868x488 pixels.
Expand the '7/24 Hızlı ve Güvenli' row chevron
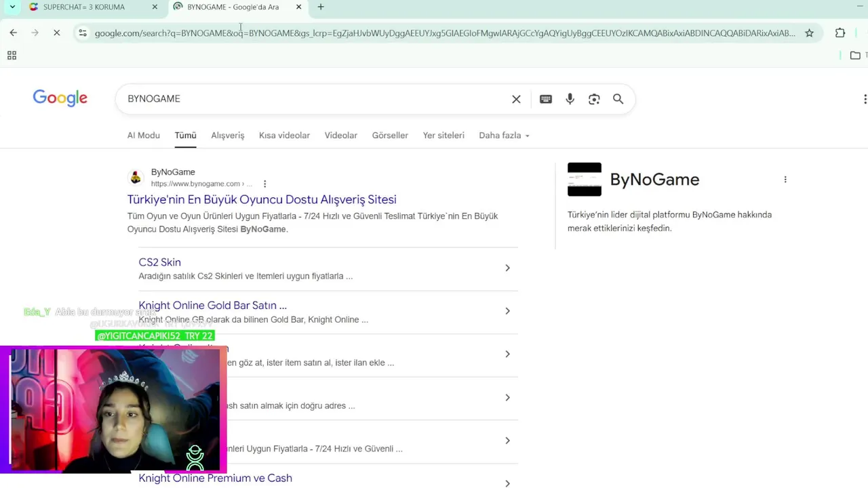coord(507,441)
